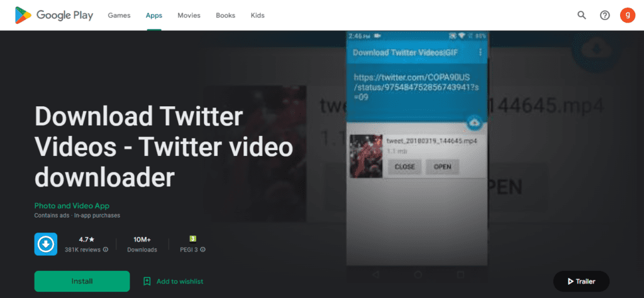Viewport: 644px width, 298px height.
Task: Click the green PEGI 3 rating badge
Action: [193, 238]
